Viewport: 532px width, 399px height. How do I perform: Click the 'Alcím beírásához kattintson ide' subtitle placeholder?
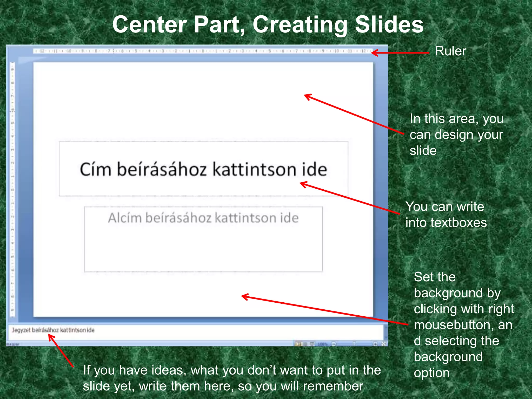click(203, 239)
